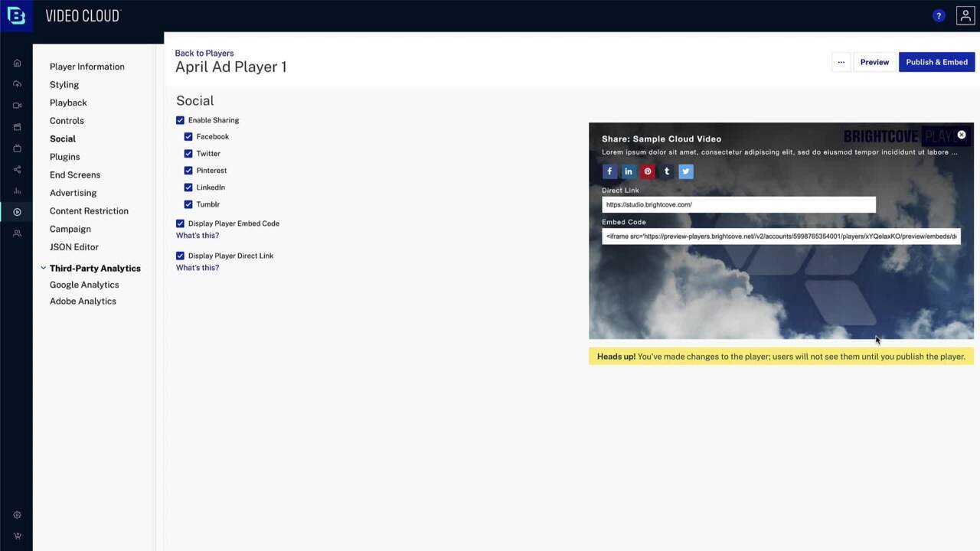Uncheck the Facebook checkbox
Viewport: 980px width, 551px height.
pyautogui.click(x=188, y=137)
